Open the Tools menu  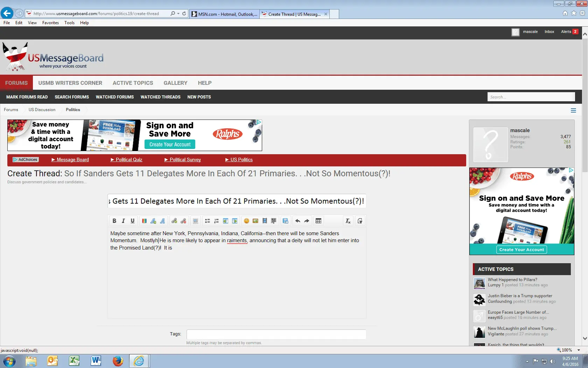pos(69,23)
